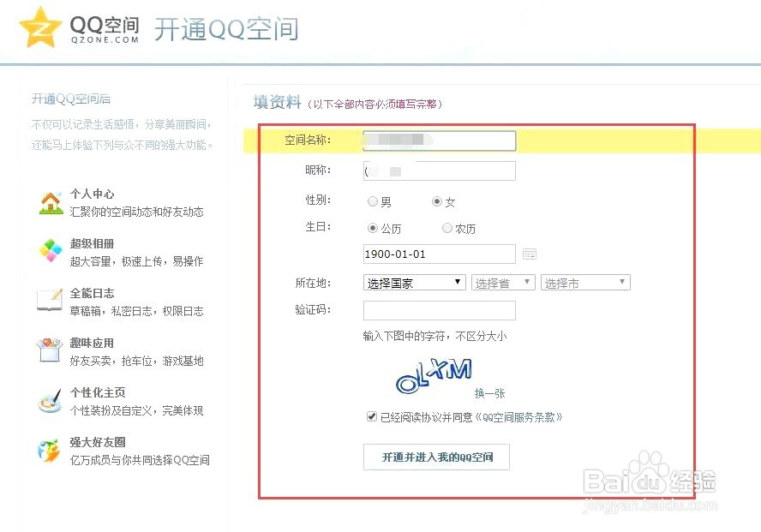The width and height of the screenshot is (761, 532).
Task: Click the 超级相册 heading text
Action: point(93,243)
